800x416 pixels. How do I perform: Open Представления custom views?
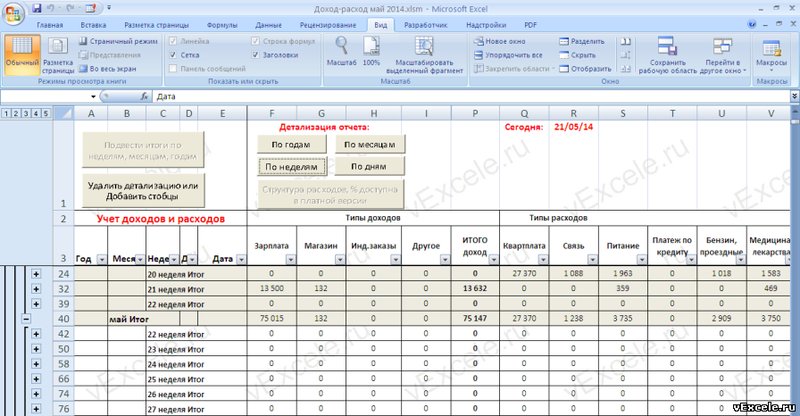click(110, 55)
